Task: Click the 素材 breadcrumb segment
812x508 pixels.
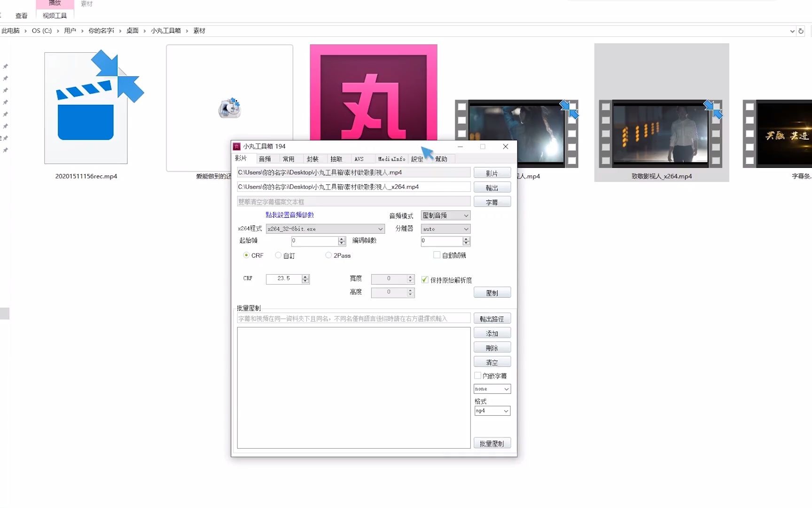Action: [x=199, y=31]
